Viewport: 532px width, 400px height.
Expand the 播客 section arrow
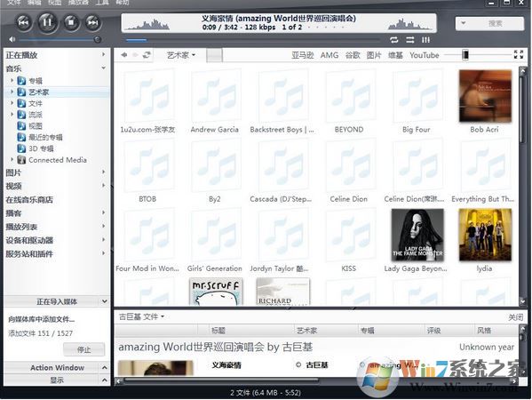(103, 213)
